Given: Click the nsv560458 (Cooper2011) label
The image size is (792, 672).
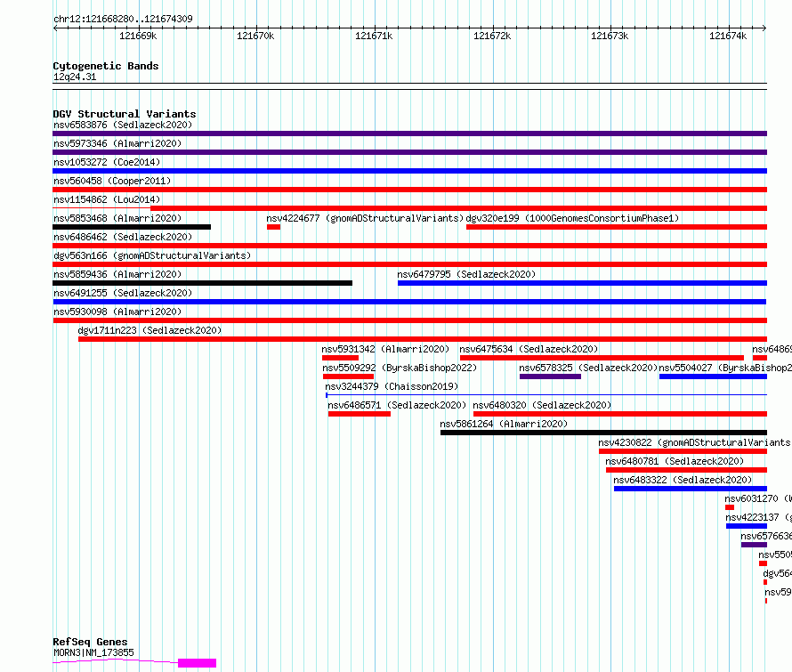Looking at the screenshot, I should coord(112,181).
